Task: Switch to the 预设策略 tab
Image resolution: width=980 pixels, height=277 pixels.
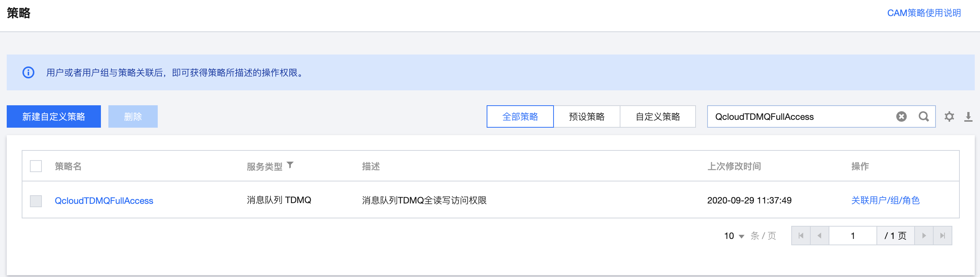Action: [586, 116]
